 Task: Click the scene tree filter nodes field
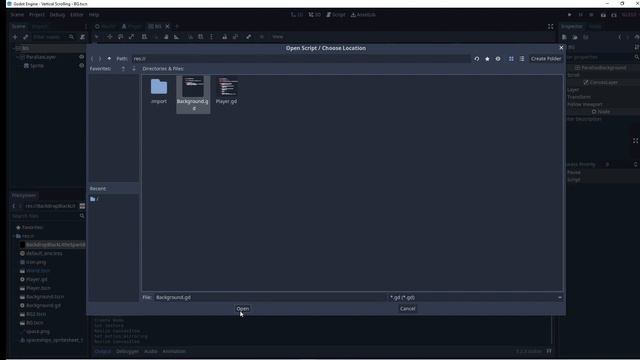pos(53,37)
